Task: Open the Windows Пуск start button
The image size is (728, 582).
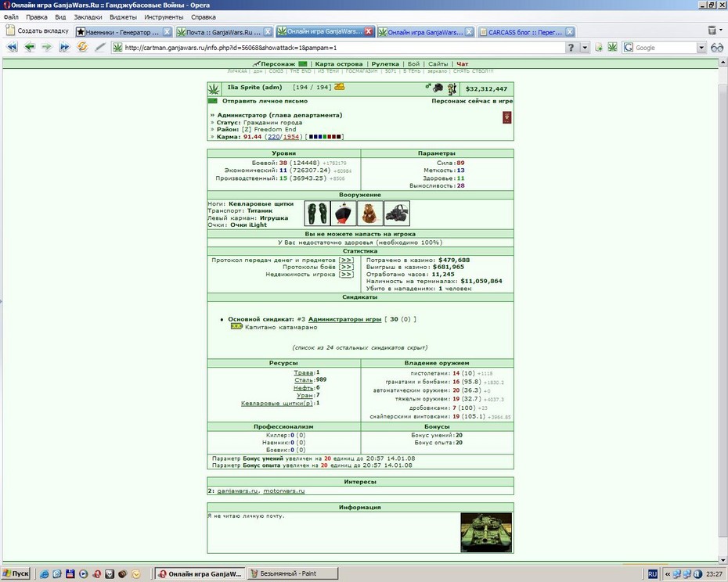Action: click(16, 573)
